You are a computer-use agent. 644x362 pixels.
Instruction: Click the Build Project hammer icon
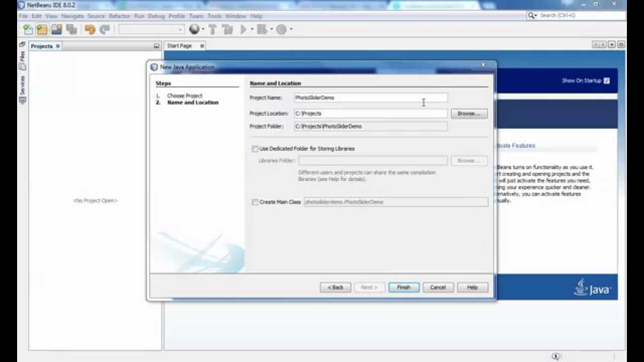click(212, 30)
